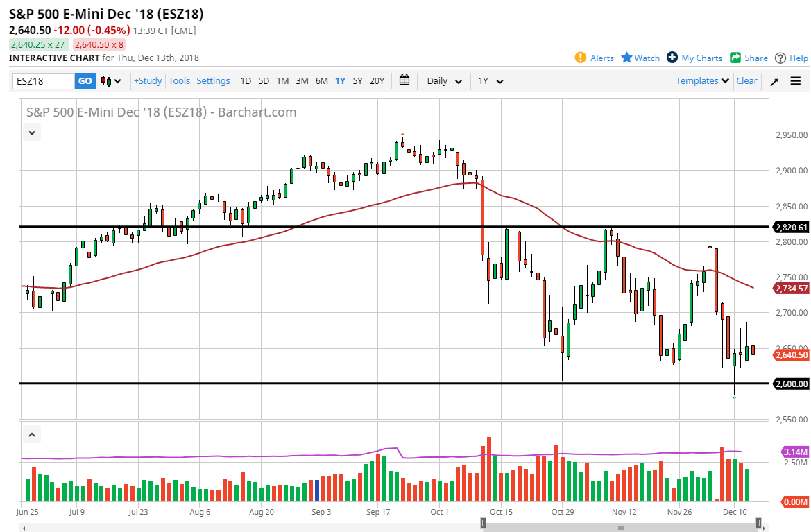The image size is (811, 532).
Task: Expand the Daily frequency dropdown
Action: [x=444, y=81]
